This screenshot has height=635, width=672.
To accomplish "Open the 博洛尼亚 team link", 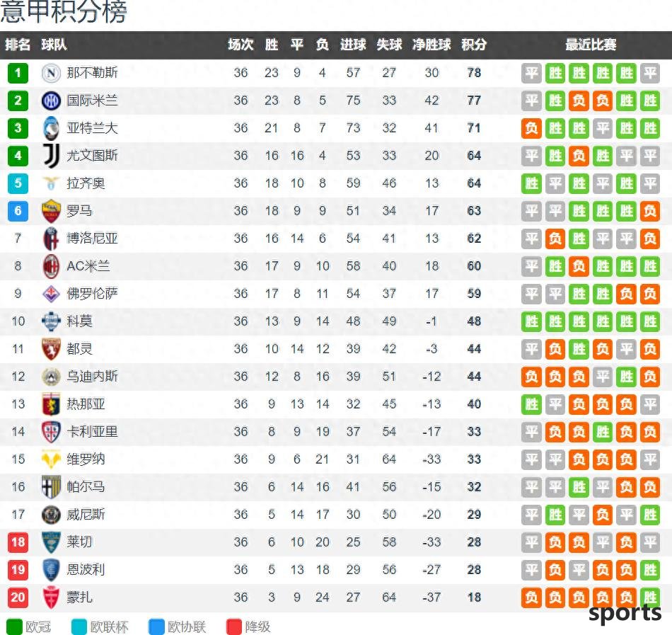I will point(92,239).
